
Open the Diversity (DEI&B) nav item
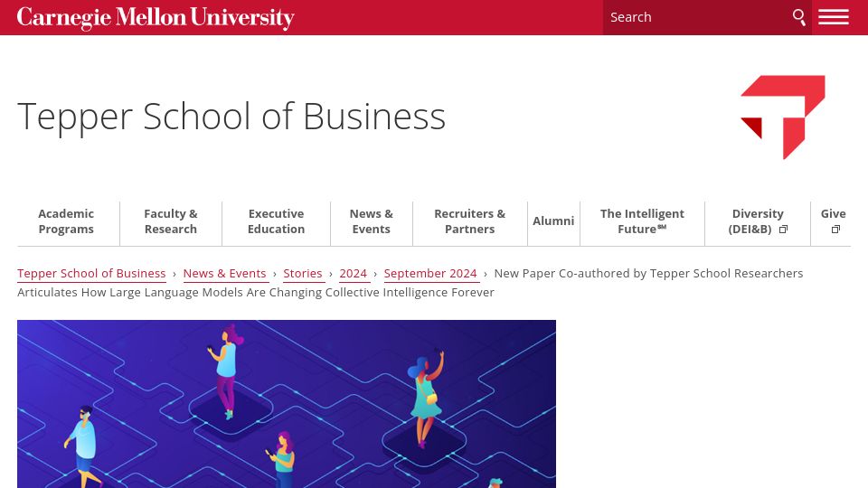tap(758, 221)
